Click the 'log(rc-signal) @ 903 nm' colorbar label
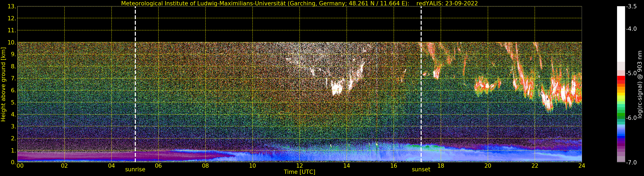Viewport: 644px width, 176px height. pos(640,84)
